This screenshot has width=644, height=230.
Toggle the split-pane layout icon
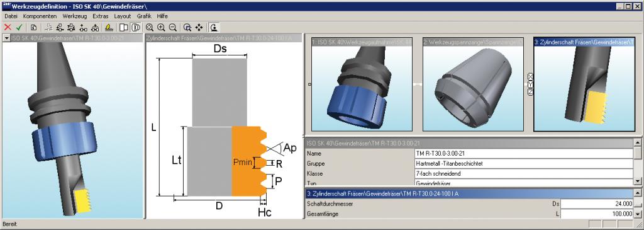coord(135,27)
